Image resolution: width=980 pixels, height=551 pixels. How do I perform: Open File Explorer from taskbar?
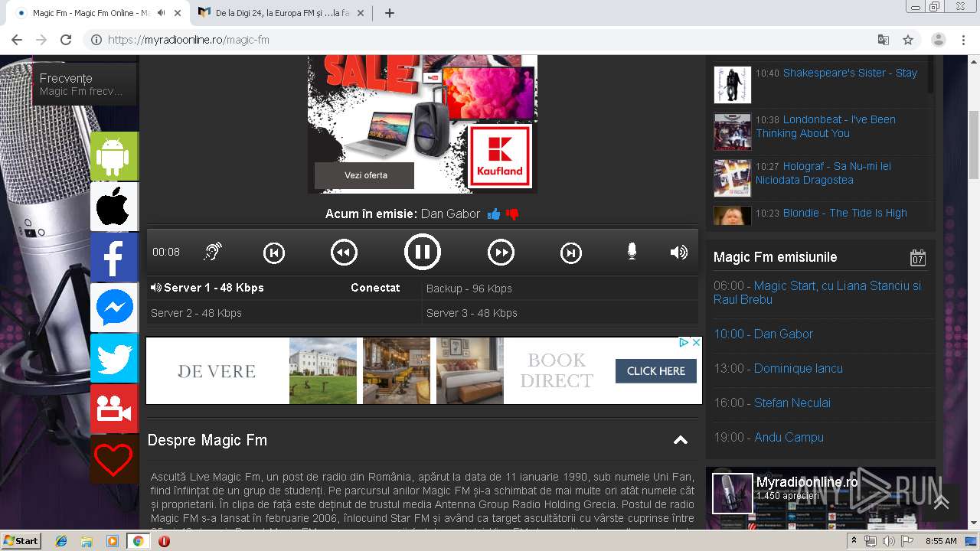87,541
